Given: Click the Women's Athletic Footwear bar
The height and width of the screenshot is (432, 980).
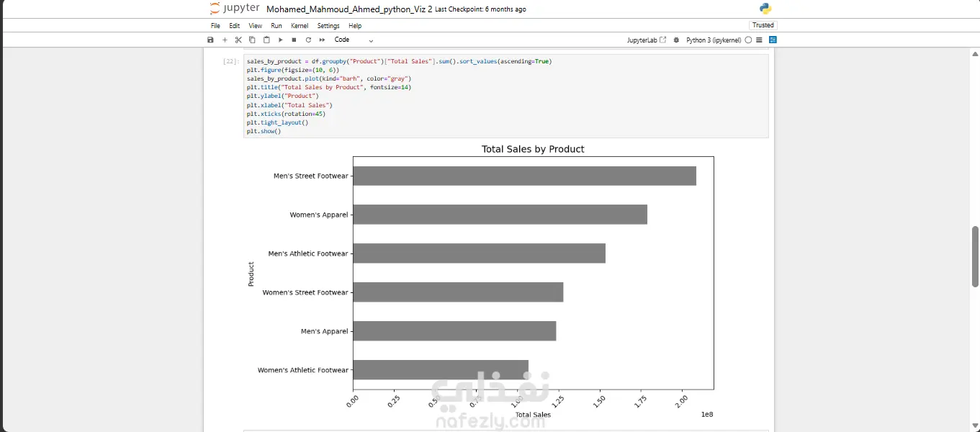Looking at the screenshot, I should [x=441, y=370].
